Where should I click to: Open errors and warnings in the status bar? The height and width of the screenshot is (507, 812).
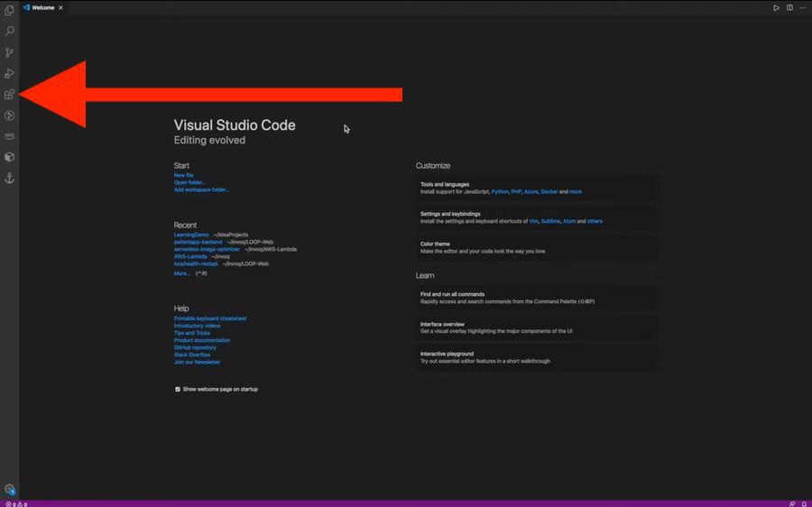pos(16,504)
